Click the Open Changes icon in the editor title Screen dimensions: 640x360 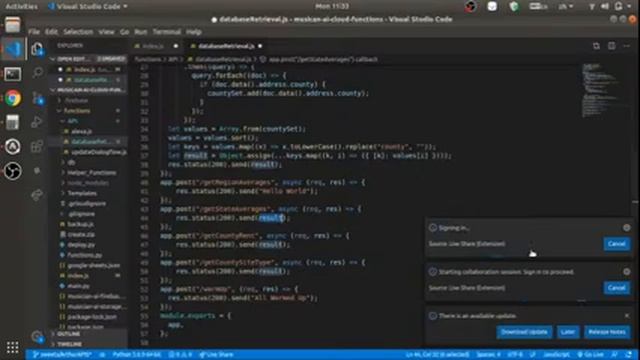[x=596, y=46]
